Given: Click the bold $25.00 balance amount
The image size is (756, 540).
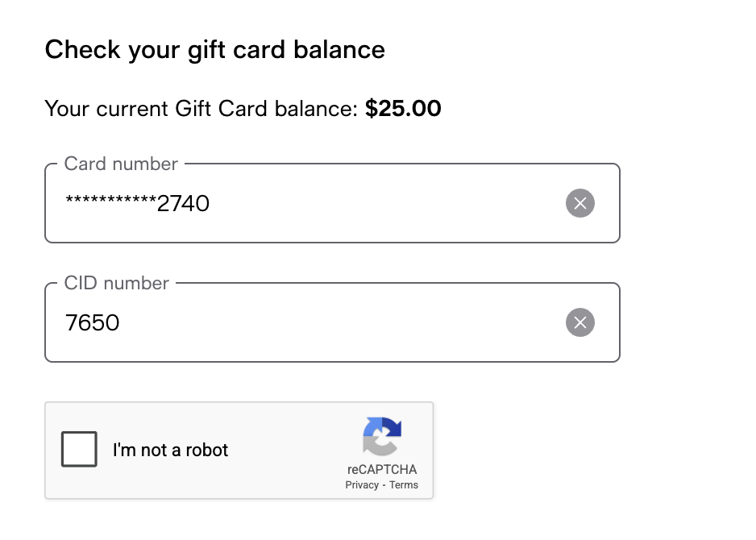Looking at the screenshot, I should [x=403, y=108].
